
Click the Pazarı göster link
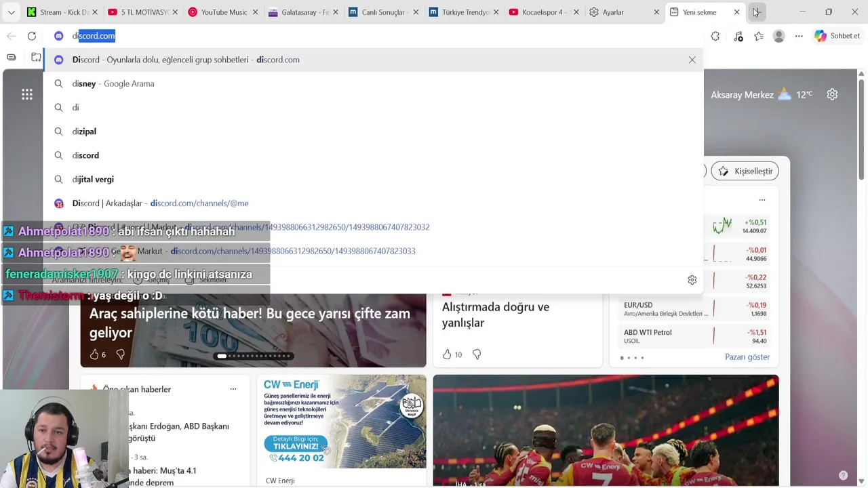coord(747,357)
